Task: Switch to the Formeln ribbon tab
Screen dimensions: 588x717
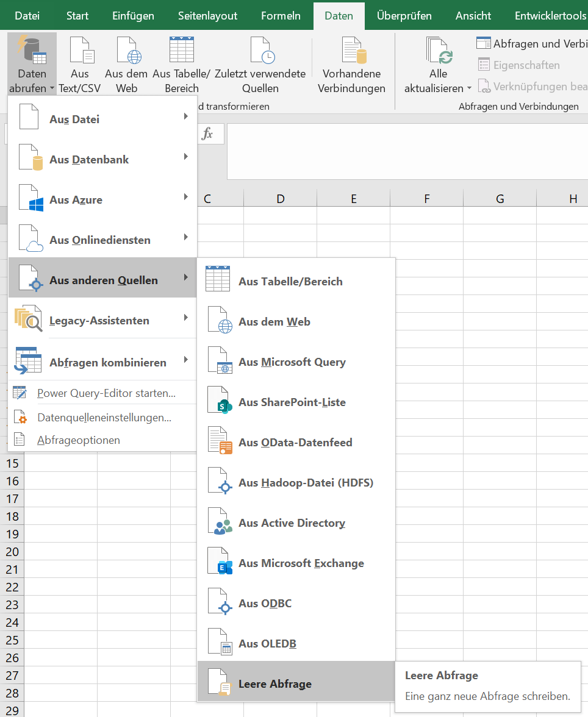Action: (281, 16)
